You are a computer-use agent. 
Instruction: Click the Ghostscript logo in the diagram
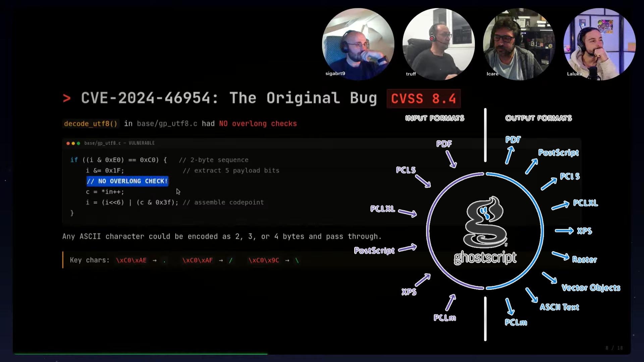[485, 231]
